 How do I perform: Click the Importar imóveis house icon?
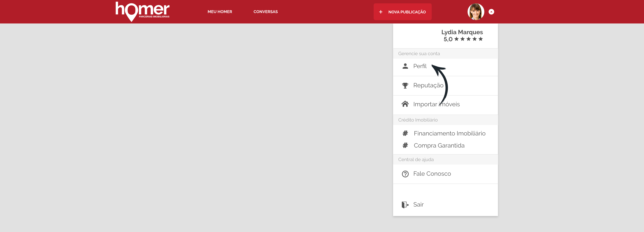(x=405, y=104)
